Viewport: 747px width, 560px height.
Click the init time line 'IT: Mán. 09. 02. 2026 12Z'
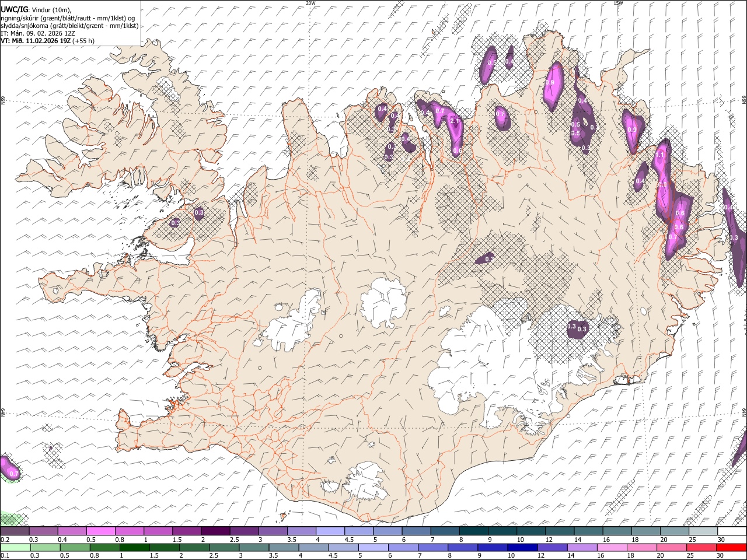point(38,33)
